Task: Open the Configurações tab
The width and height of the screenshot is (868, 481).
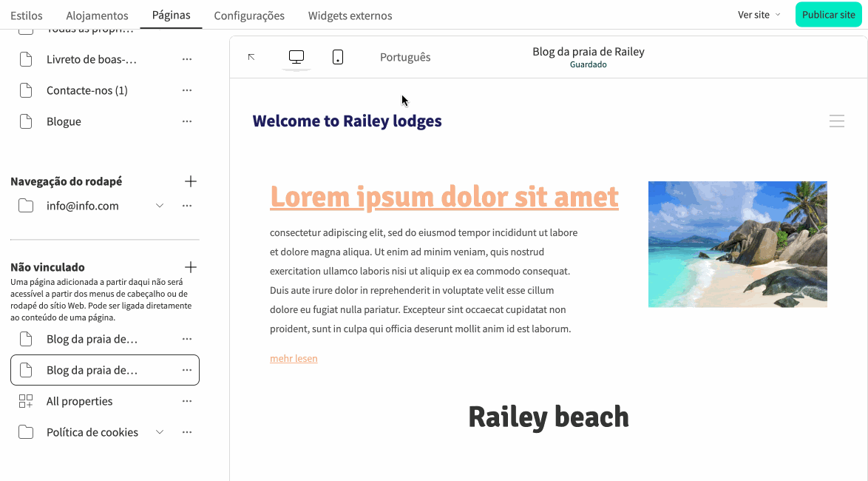Action: 249,16
